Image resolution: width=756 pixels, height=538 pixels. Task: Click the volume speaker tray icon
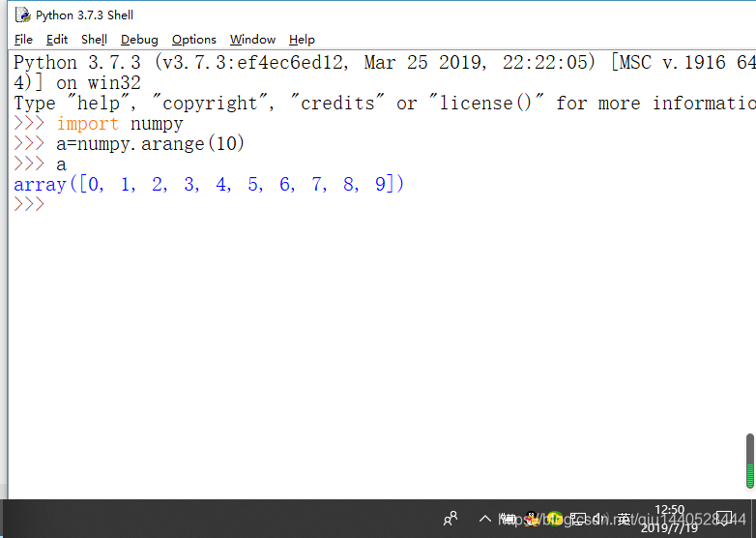pyautogui.click(x=600, y=520)
